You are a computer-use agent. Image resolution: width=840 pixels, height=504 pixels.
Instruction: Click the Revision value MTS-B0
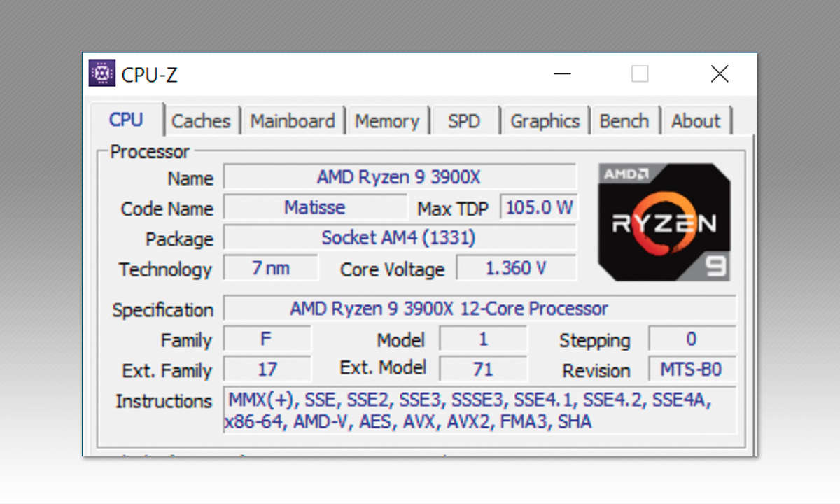point(692,369)
